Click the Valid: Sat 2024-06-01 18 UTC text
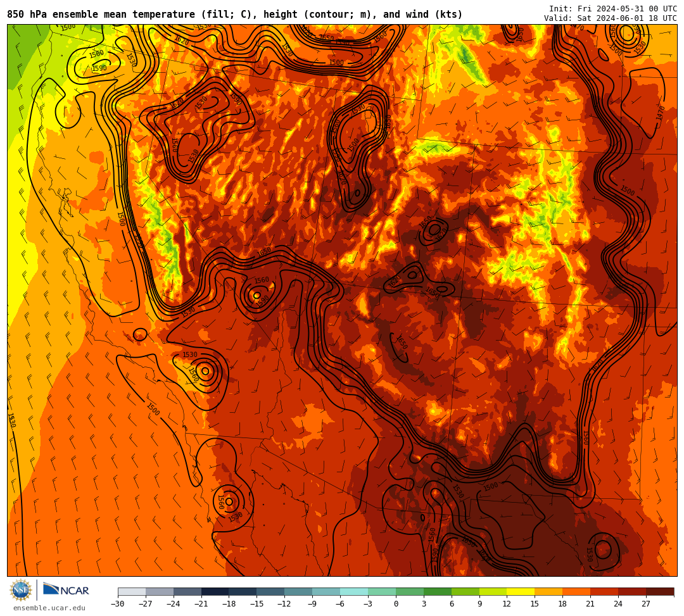Screen dimensions: 684x616 tap(611, 18)
